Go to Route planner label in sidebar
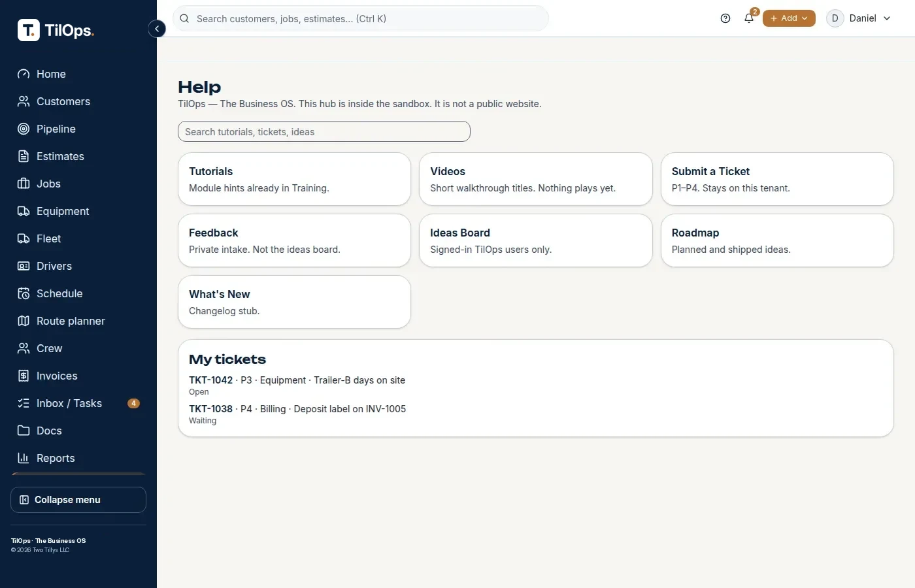 (71, 321)
